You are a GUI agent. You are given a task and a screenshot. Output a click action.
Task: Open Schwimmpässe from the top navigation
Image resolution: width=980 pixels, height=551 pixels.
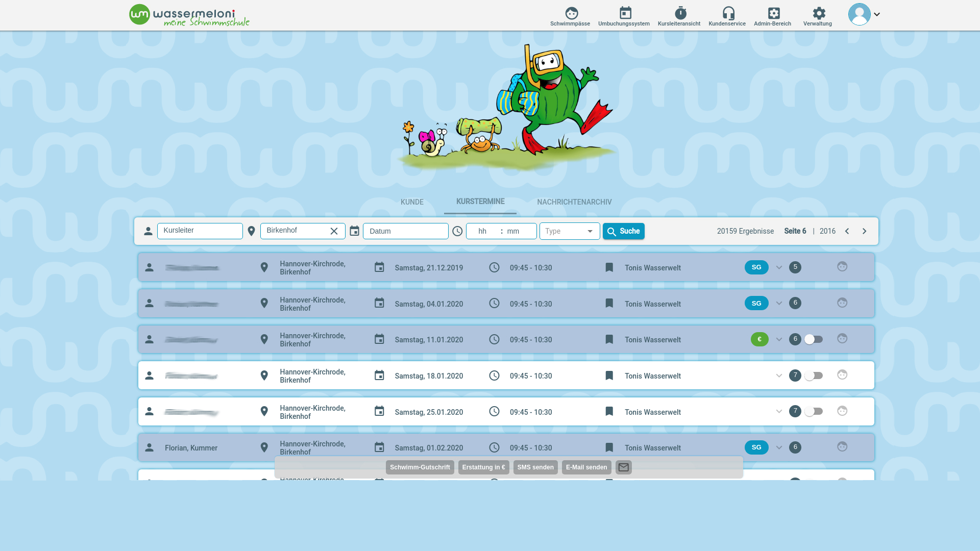570,16
